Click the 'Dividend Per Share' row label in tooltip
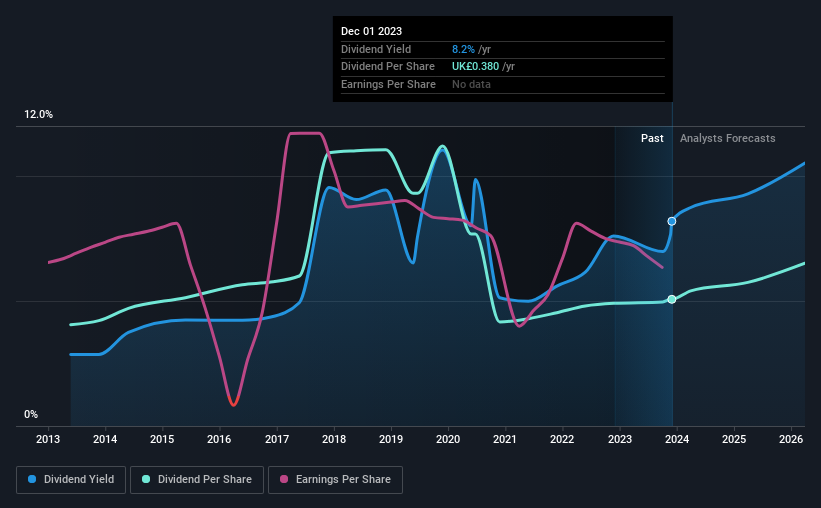The image size is (821, 508). pyautogui.click(x=387, y=67)
